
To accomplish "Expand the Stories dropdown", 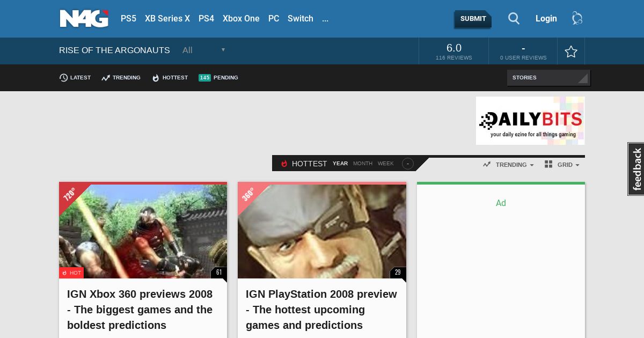I will click(x=548, y=78).
